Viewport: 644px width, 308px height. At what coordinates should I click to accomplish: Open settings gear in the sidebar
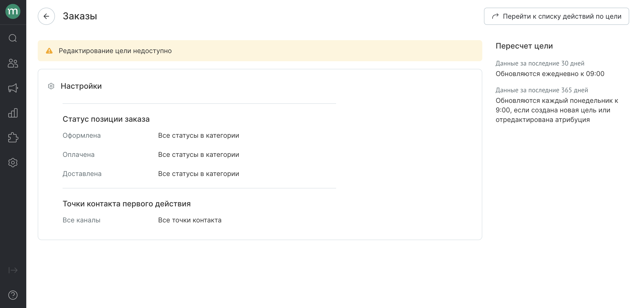click(x=13, y=163)
